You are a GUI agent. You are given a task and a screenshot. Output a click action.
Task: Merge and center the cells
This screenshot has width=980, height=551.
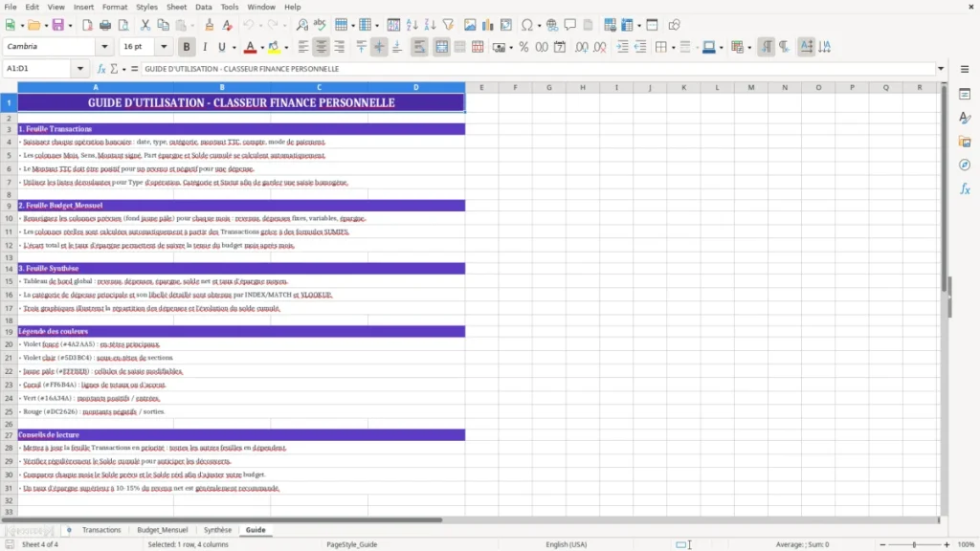[x=441, y=47]
